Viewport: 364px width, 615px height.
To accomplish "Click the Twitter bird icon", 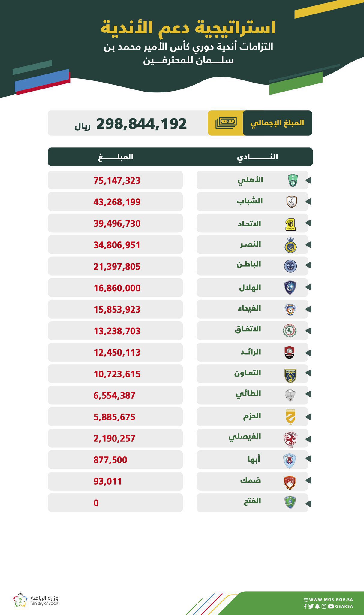I will (311, 606).
